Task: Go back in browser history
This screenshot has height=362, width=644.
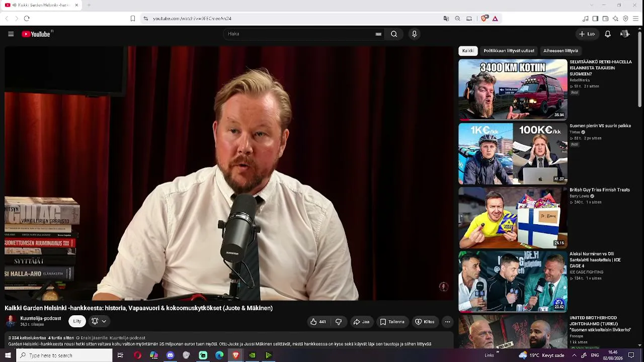Action: [7, 19]
